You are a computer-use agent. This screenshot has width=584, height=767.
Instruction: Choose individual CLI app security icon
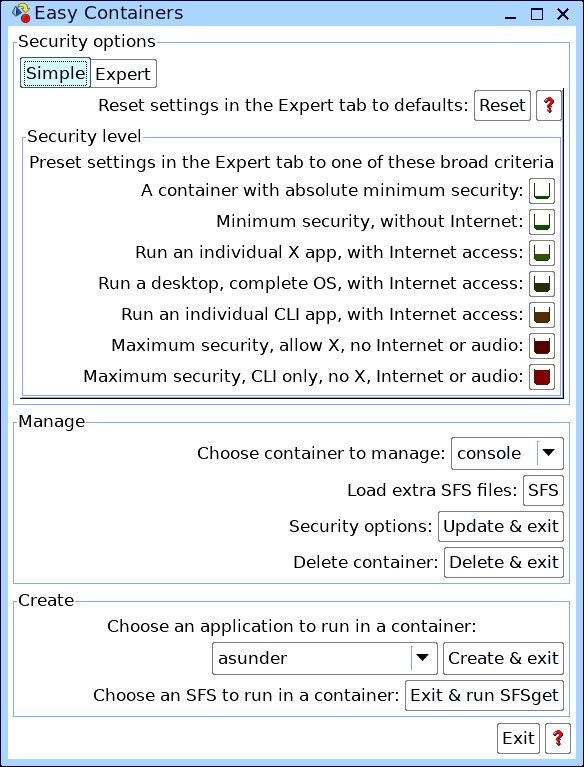tap(542, 315)
